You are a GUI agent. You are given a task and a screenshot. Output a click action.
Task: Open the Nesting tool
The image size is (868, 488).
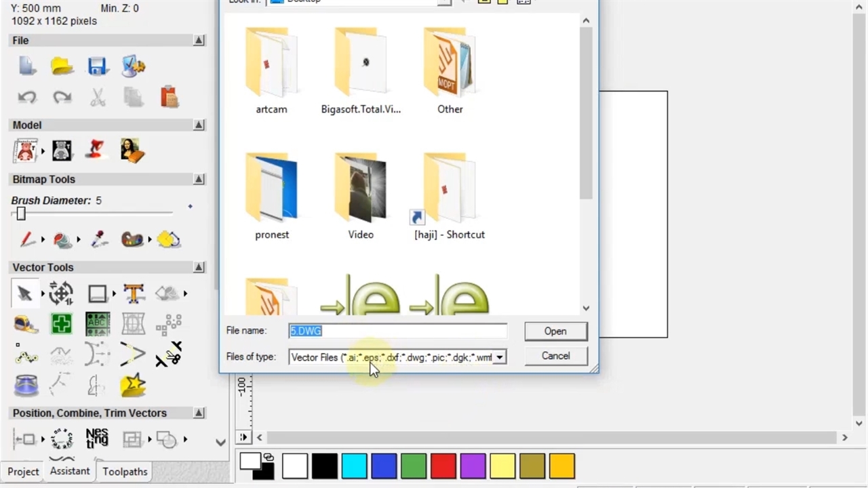tap(97, 439)
